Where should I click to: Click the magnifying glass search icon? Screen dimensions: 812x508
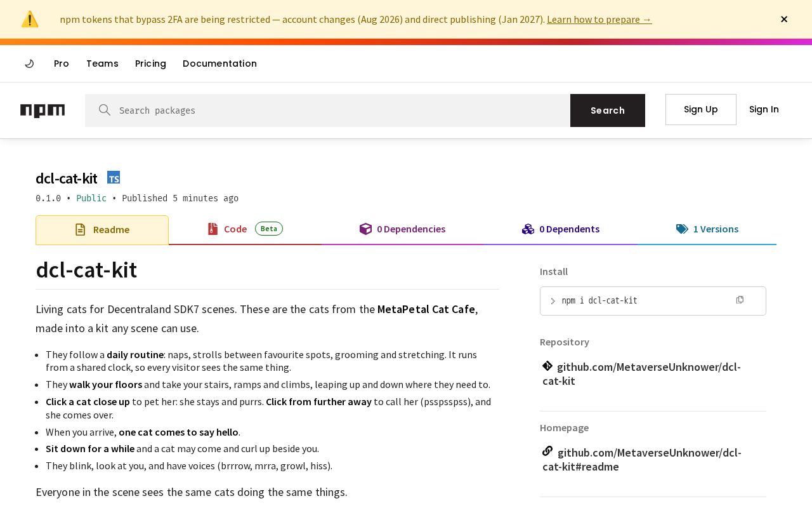[x=105, y=110]
